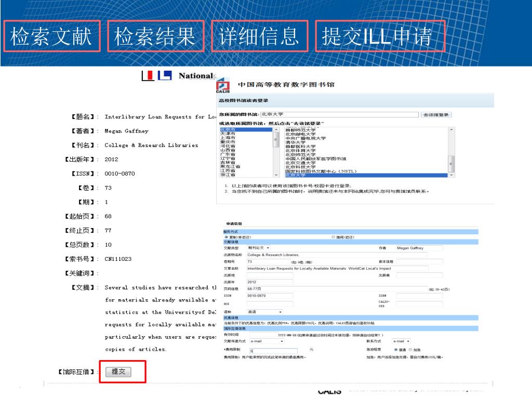The width and height of the screenshot is (532, 399).
Task: Open the 文献类型 dropdown showing 期刊论文
Action: tap(259, 248)
